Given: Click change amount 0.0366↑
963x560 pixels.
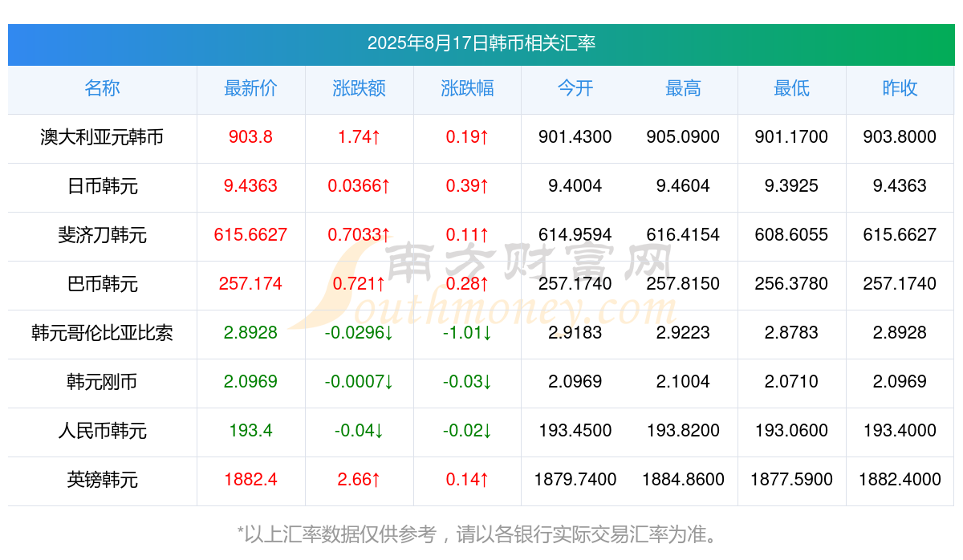Looking at the screenshot, I should click(x=359, y=186).
